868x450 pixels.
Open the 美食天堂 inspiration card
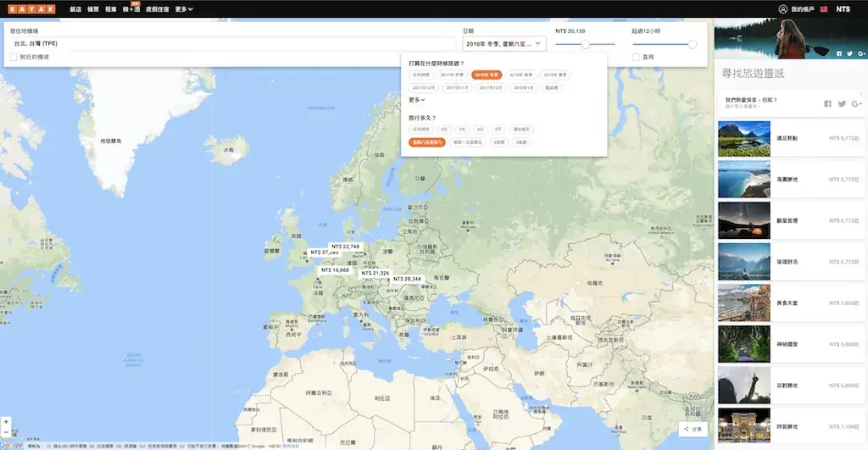791,303
